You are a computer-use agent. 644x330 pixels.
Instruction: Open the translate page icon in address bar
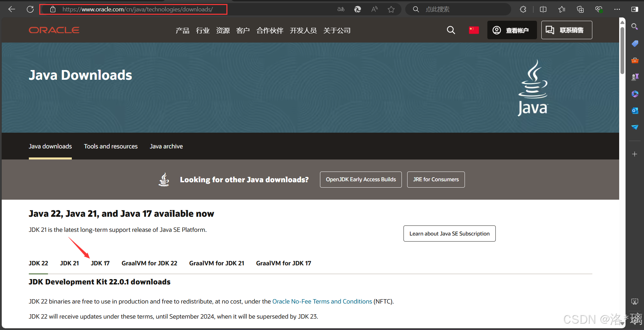click(x=341, y=9)
